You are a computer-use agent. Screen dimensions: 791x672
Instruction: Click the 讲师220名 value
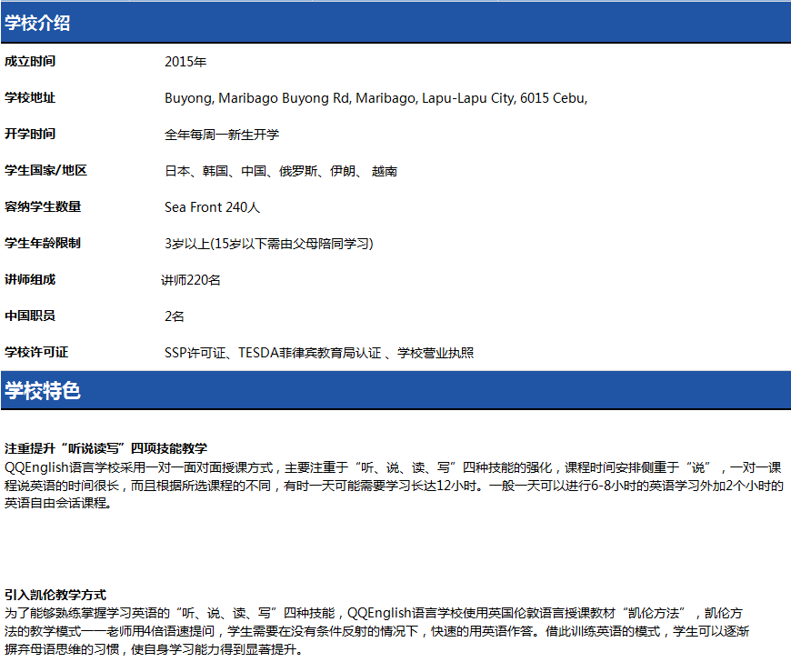tap(191, 280)
